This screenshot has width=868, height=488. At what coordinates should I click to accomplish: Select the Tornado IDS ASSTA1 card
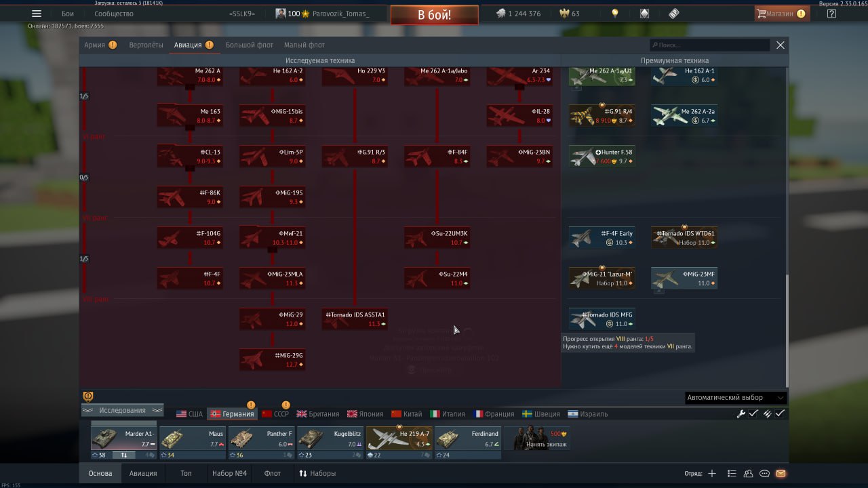pyautogui.click(x=355, y=319)
